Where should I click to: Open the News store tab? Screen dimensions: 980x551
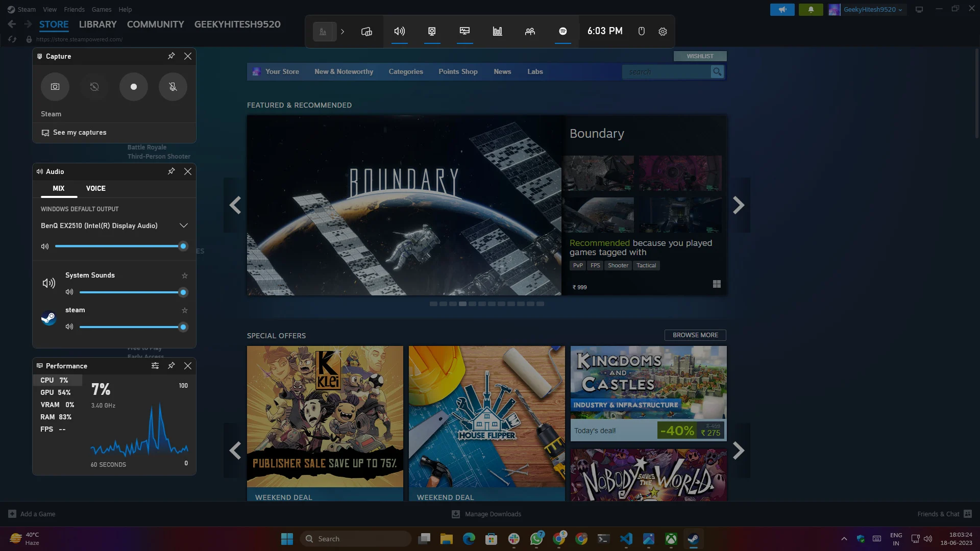502,72
